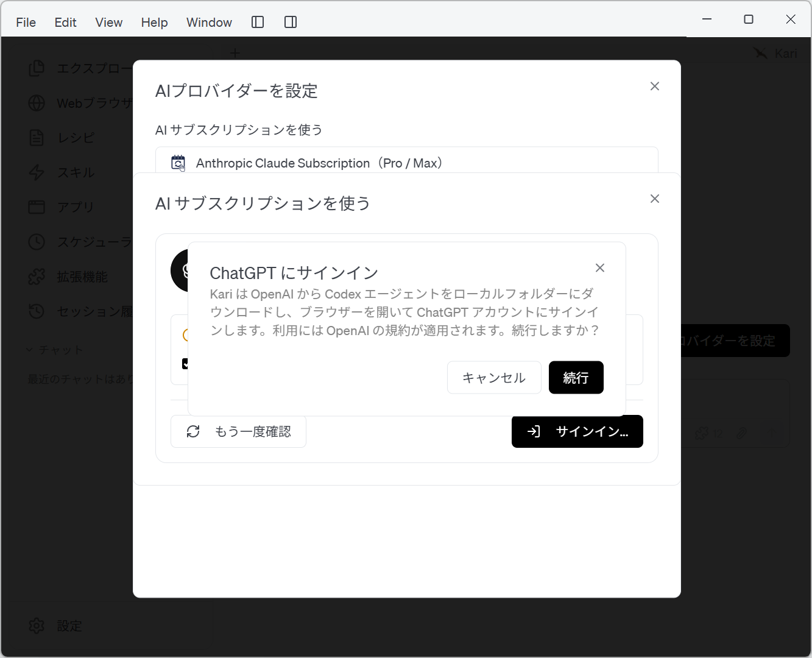Click the 続行 button
812x658 pixels.
pyautogui.click(x=576, y=378)
